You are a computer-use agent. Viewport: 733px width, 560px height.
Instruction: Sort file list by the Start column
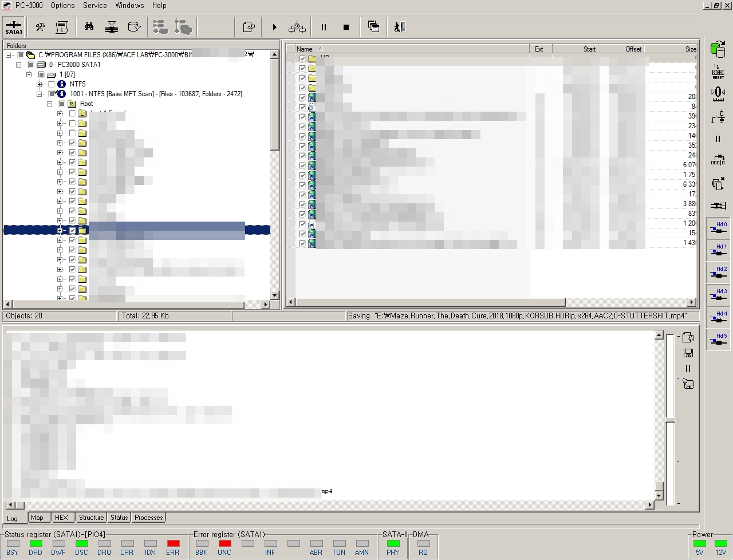tap(575, 49)
